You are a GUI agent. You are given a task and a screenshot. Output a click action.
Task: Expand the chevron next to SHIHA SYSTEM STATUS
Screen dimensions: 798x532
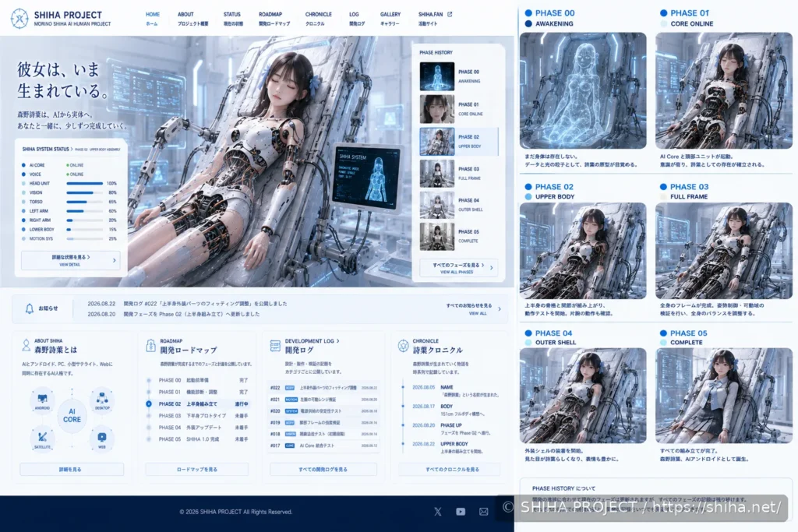(x=72, y=149)
